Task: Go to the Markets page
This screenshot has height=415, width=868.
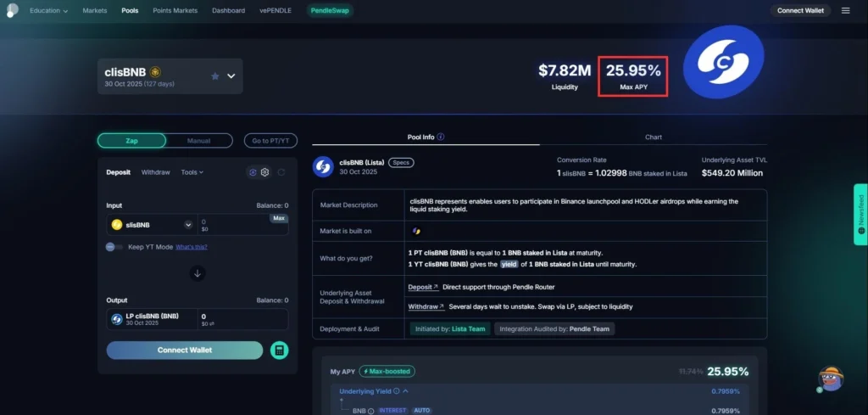Action: pyautogui.click(x=95, y=10)
